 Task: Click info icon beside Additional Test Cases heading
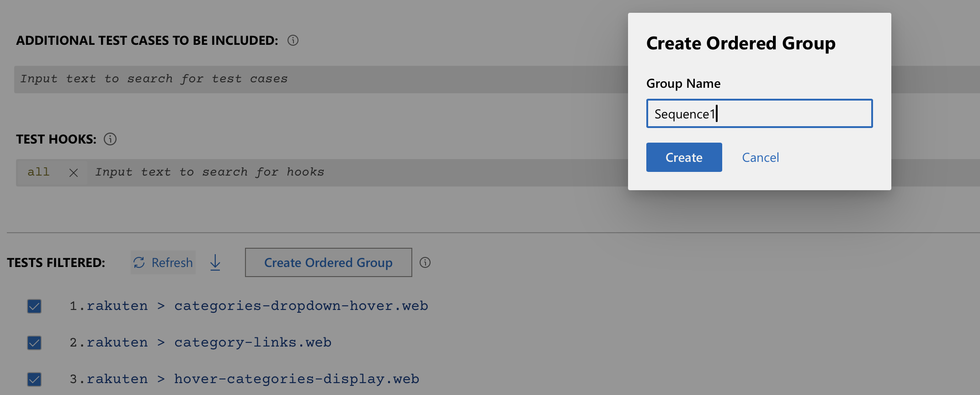pyautogui.click(x=293, y=41)
